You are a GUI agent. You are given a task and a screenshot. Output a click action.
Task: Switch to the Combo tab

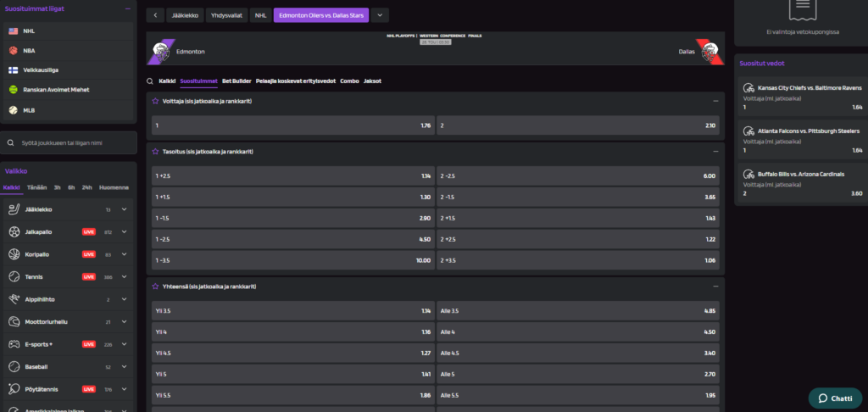(349, 81)
